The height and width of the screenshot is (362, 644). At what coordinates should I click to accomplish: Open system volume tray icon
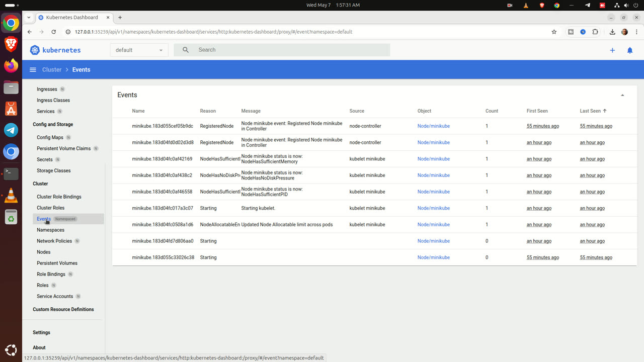pyautogui.click(x=626, y=5)
